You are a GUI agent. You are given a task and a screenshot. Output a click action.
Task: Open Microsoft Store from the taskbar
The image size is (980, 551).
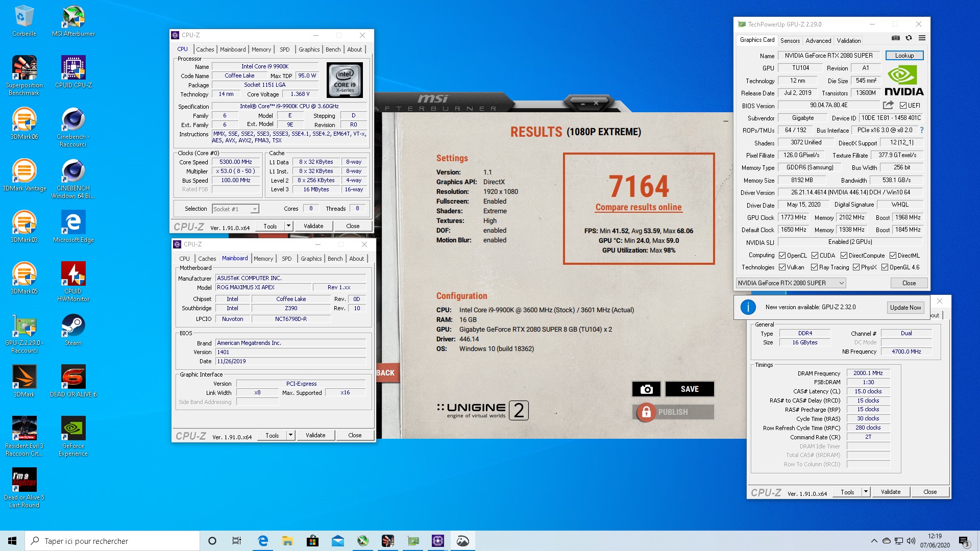(x=312, y=541)
